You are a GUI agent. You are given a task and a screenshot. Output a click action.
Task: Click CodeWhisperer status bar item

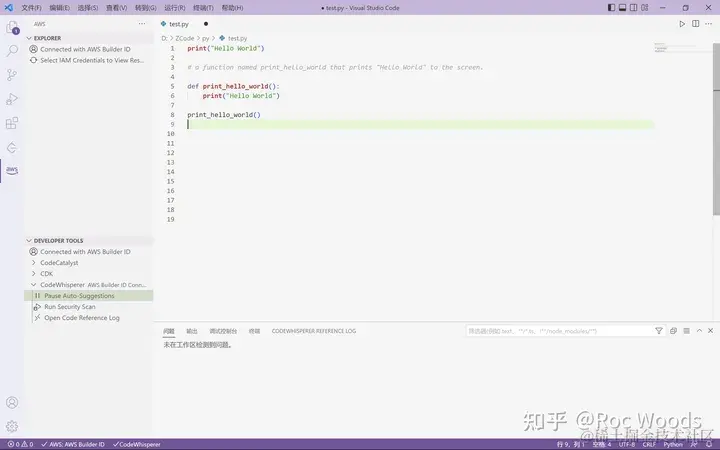click(x=136, y=444)
